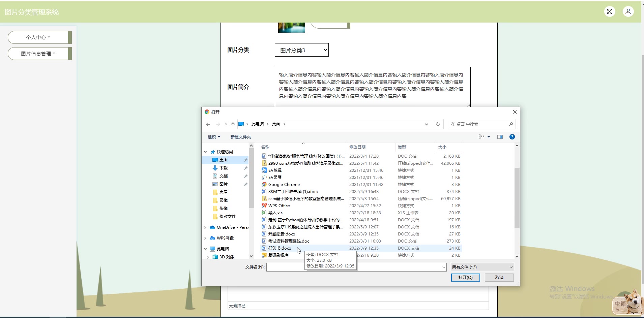The image size is (644, 318).
Task: Click the 取消 button
Action: tap(499, 278)
